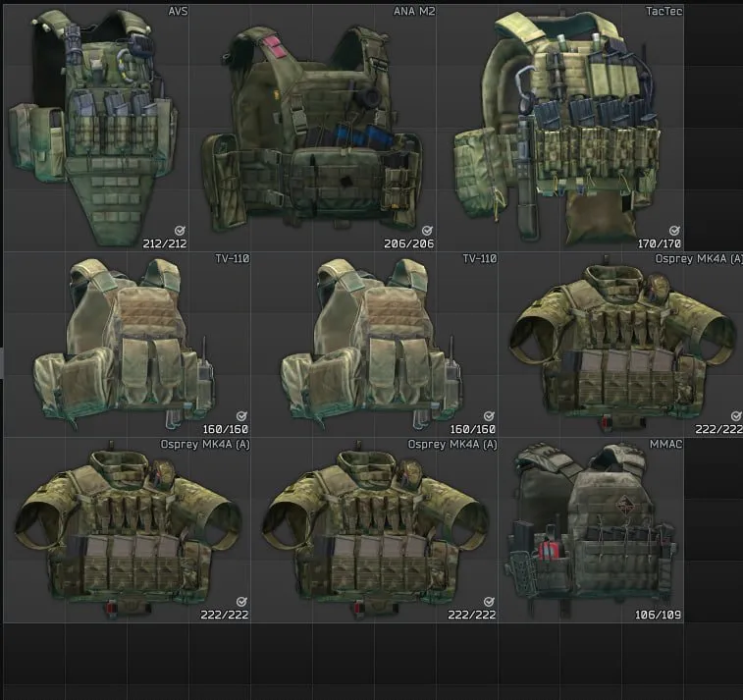Image resolution: width=743 pixels, height=700 pixels.
Task: Click the checkmark on the Osprey beside the MMAC
Action: pos(489,602)
